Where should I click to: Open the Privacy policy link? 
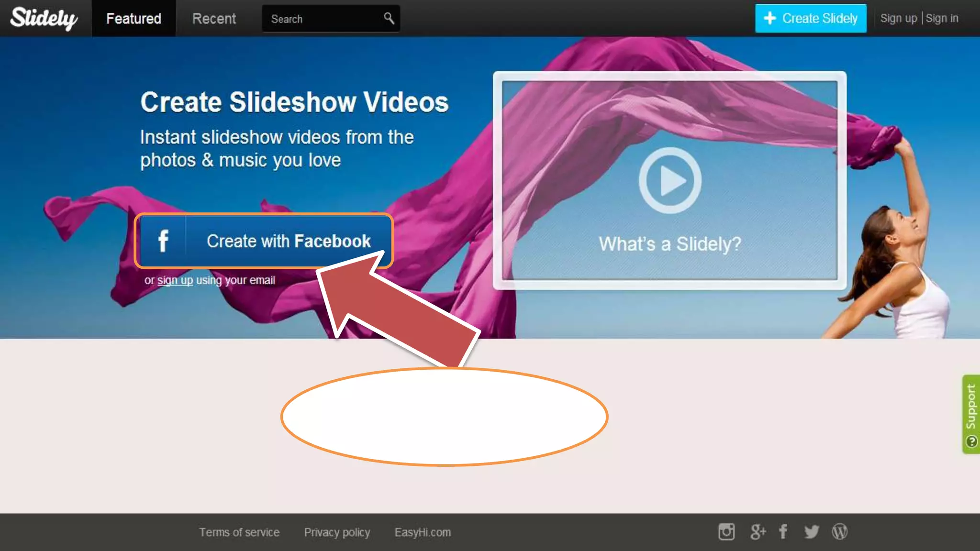tap(337, 532)
